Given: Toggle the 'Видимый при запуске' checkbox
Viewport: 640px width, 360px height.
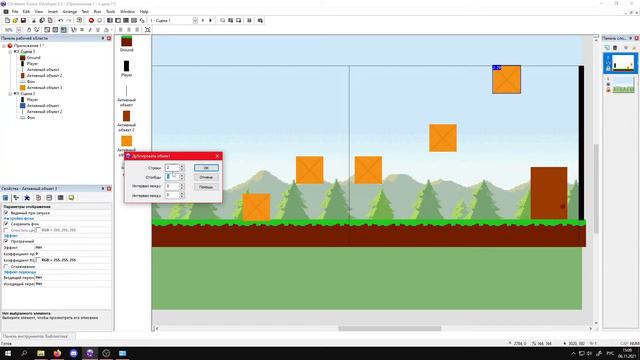Looking at the screenshot, I should click(6, 213).
